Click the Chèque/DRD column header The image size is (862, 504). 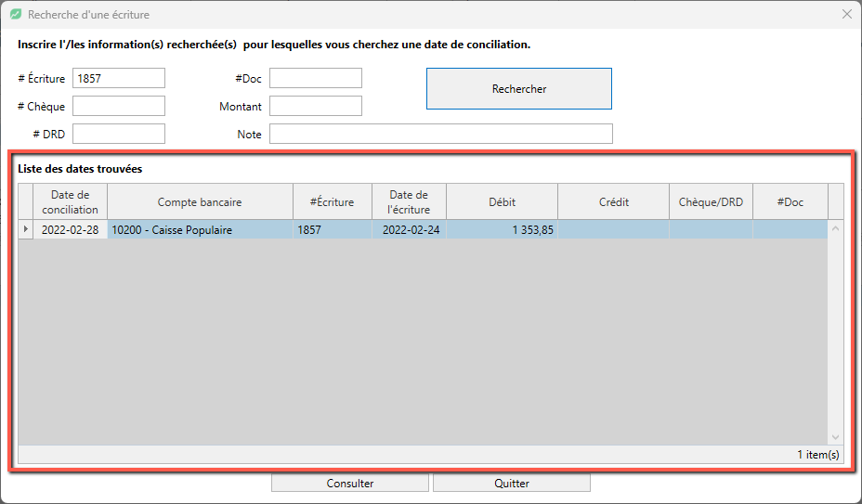coord(711,201)
